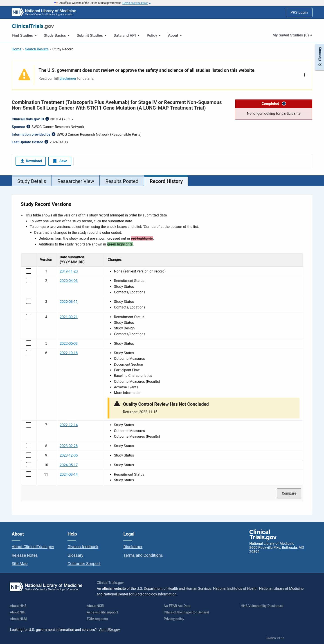The width and height of the screenshot is (324, 644).
Task: Open Accessibility support footer link
Action: click(103, 612)
